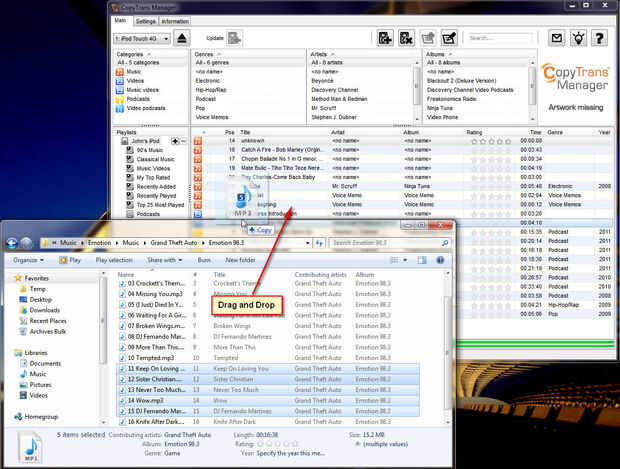Click the Search Emotion 98.3 field
Image resolution: width=620 pixels, height=469 pixels.
click(x=389, y=243)
